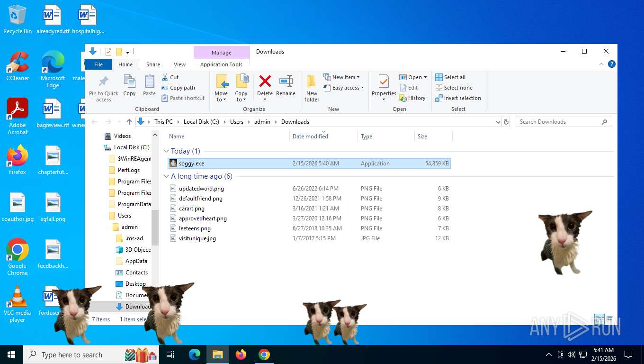Viewport: 644px width, 364px height.
Task: Click Invert selection in ribbon
Action: point(458,98)
